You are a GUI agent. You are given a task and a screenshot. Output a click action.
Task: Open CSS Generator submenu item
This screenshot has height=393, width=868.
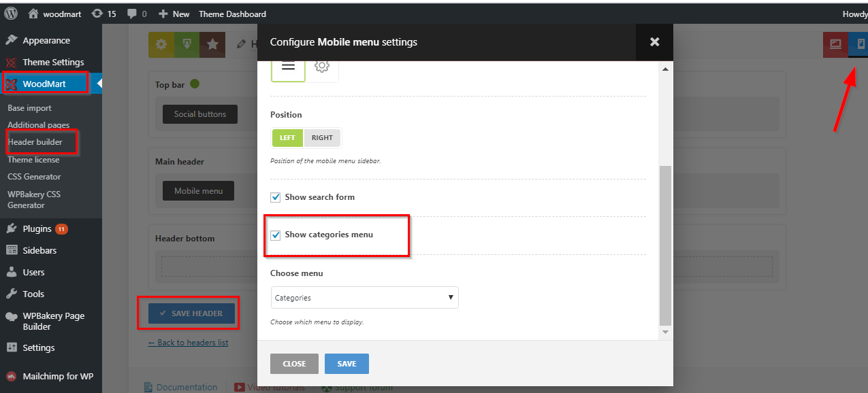click(34, 177)
